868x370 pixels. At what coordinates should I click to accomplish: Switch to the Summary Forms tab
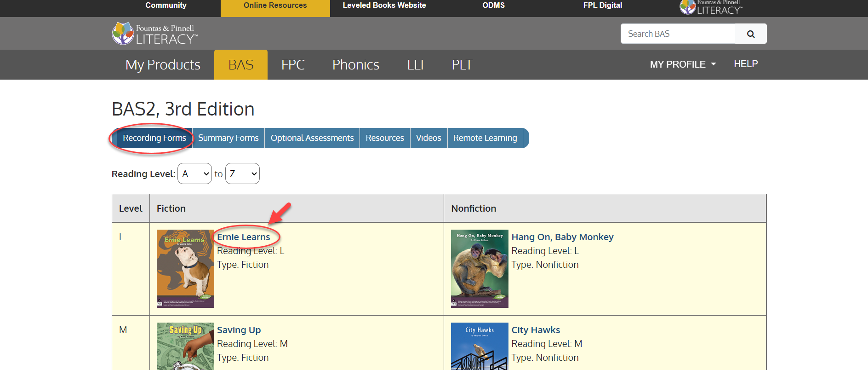pos(228,138)
